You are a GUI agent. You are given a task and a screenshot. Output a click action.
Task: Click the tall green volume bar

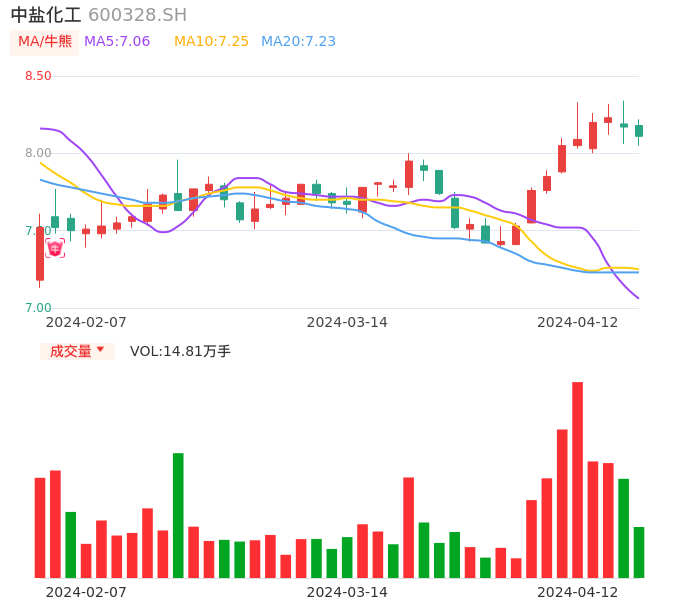(178, 515)
